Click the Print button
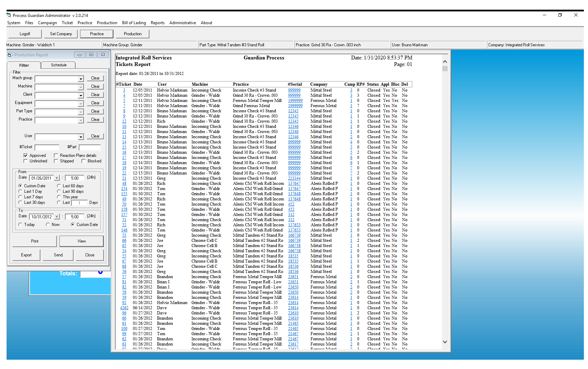The width and height of the screenshot is (588, 369). click(35, 241)
